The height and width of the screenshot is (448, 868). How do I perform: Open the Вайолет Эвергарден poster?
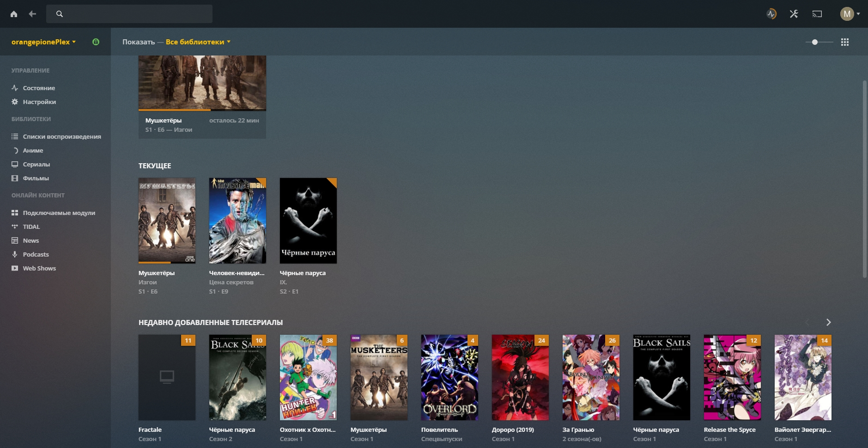pyautogui.click(x=803, y=377)
